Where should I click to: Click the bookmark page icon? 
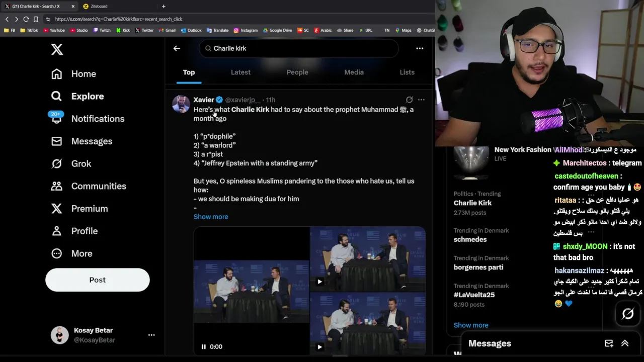click(x=36, y=19)
